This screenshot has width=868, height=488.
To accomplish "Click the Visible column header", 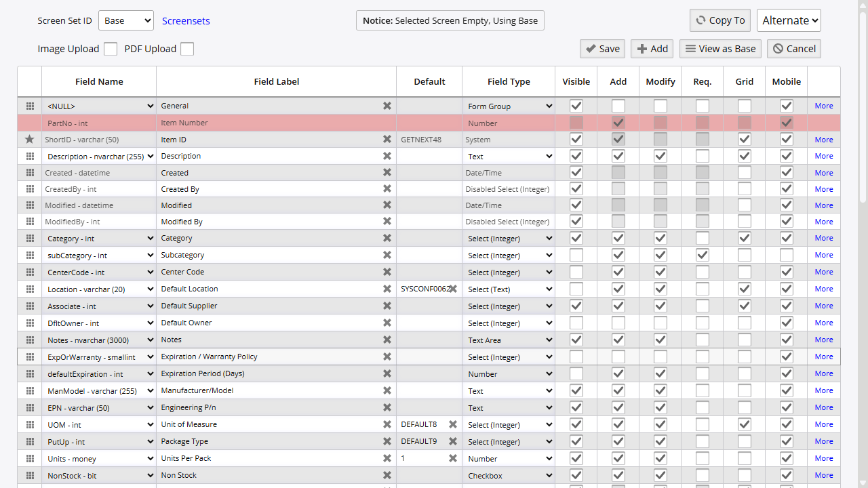I will pyautogui.click(x=576, y=82).
